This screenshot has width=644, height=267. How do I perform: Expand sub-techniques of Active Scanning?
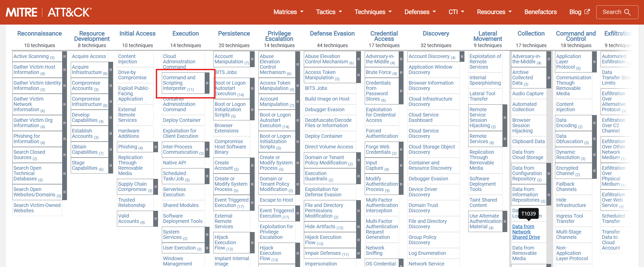65,56
